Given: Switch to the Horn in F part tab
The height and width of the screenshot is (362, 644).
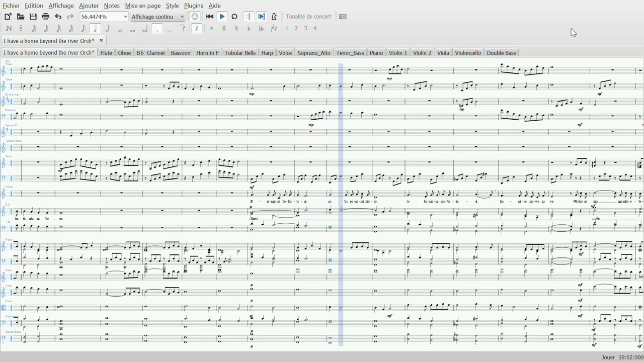Looking at the screenshot, I should [208, 53].
